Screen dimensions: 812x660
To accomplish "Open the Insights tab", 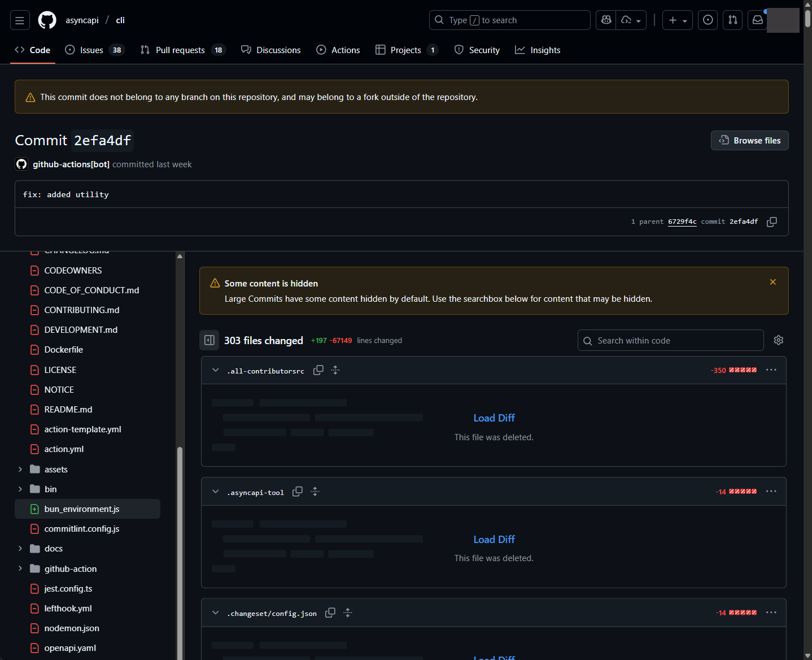I will click(538, 50).
